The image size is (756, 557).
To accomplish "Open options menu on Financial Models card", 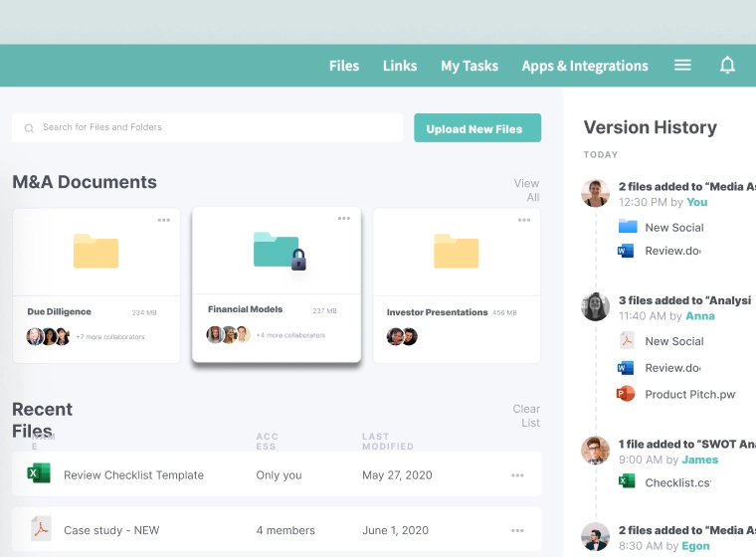I will point(344,218).
